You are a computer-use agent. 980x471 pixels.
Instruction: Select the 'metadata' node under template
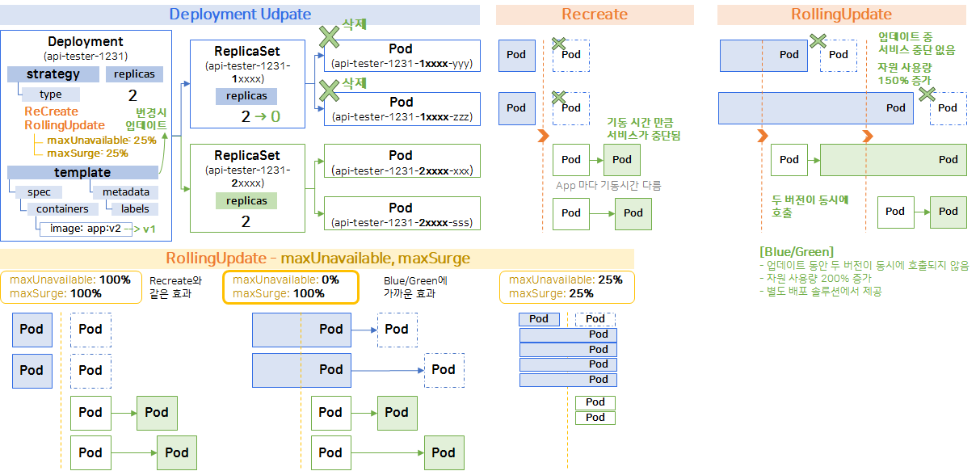click(x=125, y=192)
